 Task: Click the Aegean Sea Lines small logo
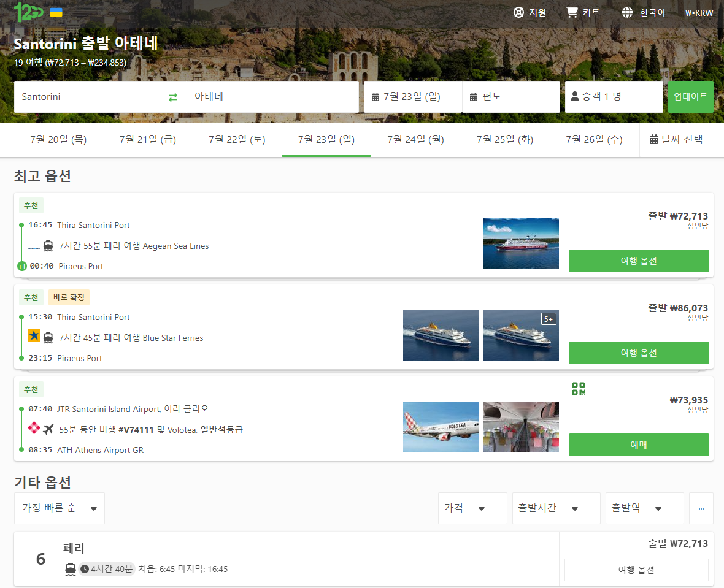pyautogui.click(x=34, y=248)
